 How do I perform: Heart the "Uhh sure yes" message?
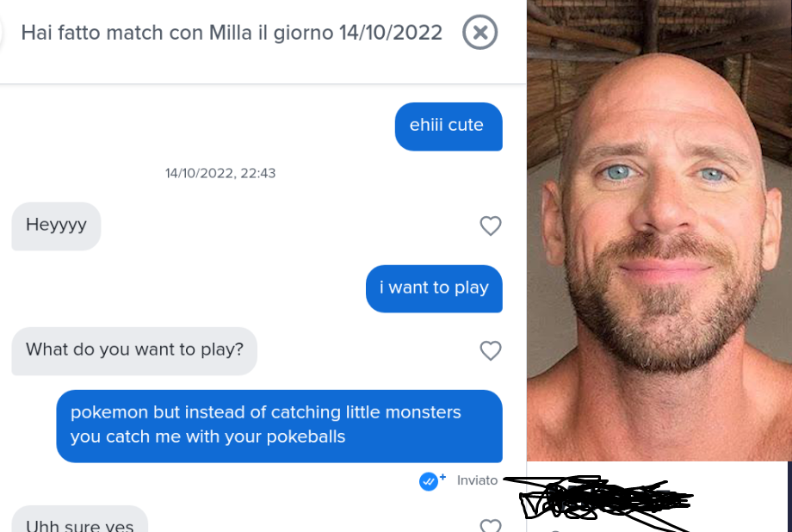[x=491, y=525]
